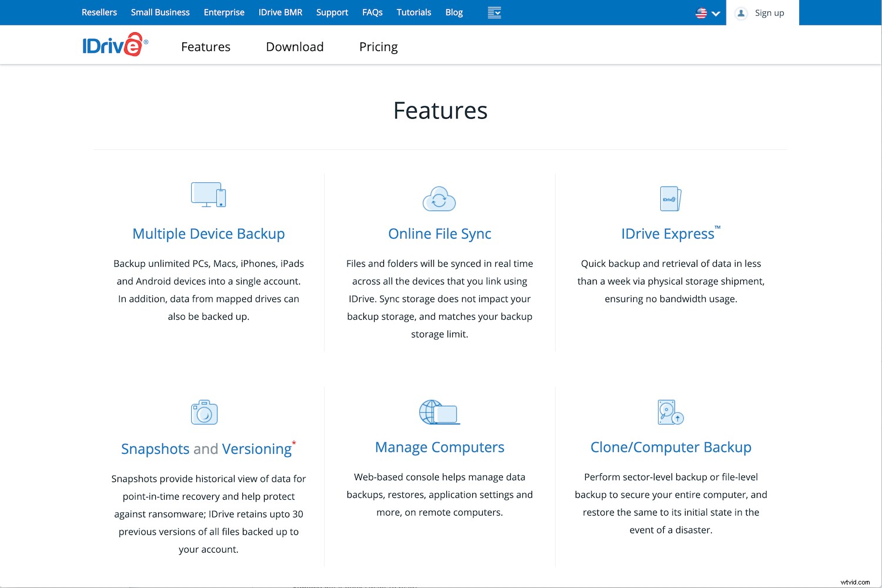Click the red asterisk beside Versioning
The width and height of the screenshot is (882, 588).
click(x=294, y=443)
